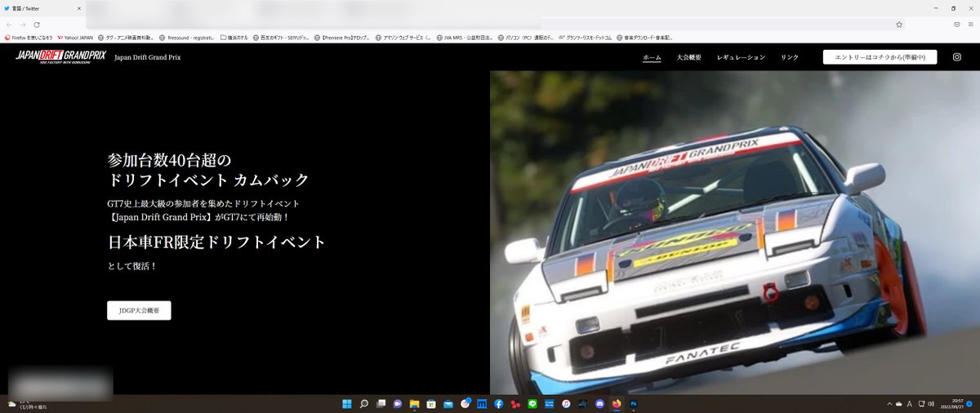Image resolution: width=980 pixels, height=413 pixels.
Task: Bookmark this page with the star icon
Action: 899,24
